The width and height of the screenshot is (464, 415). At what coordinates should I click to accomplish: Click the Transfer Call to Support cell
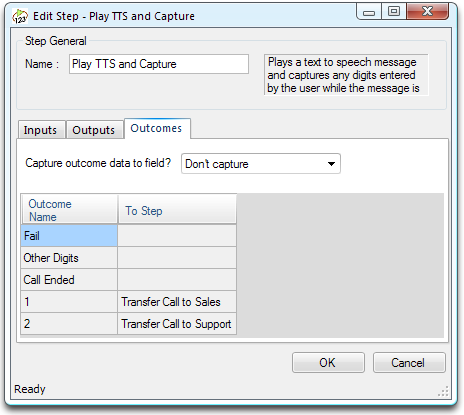[x=177, y=324]
